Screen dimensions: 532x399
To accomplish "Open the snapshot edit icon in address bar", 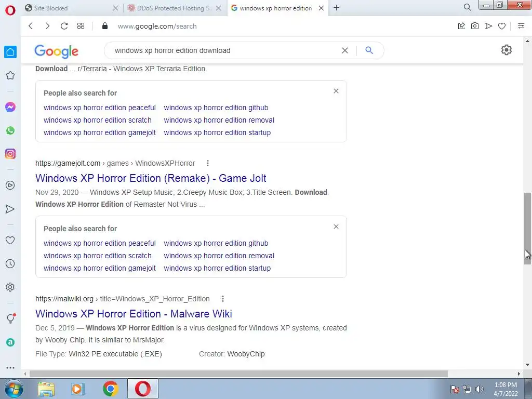I will [461, 26].
